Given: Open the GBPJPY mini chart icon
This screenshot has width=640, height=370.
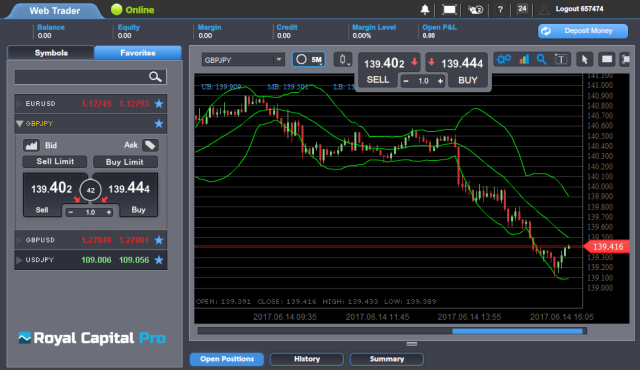Looking at the screenshot, I should coord(31,145).
